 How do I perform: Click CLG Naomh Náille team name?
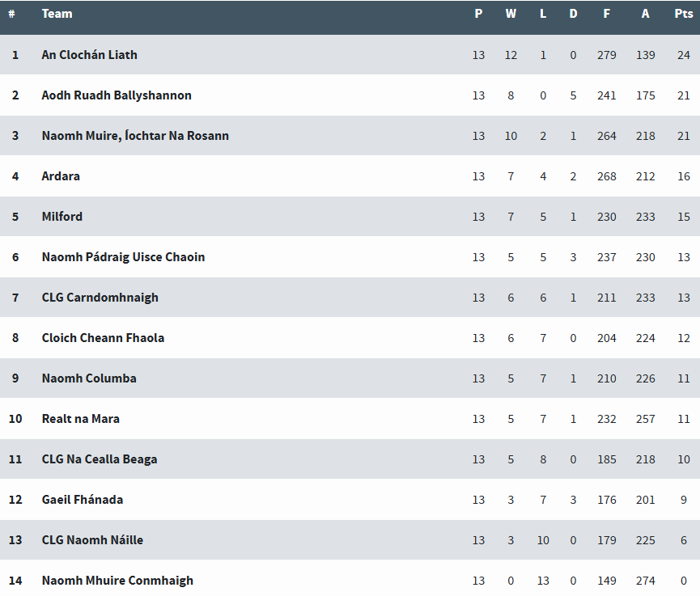[x=92, y=540]
